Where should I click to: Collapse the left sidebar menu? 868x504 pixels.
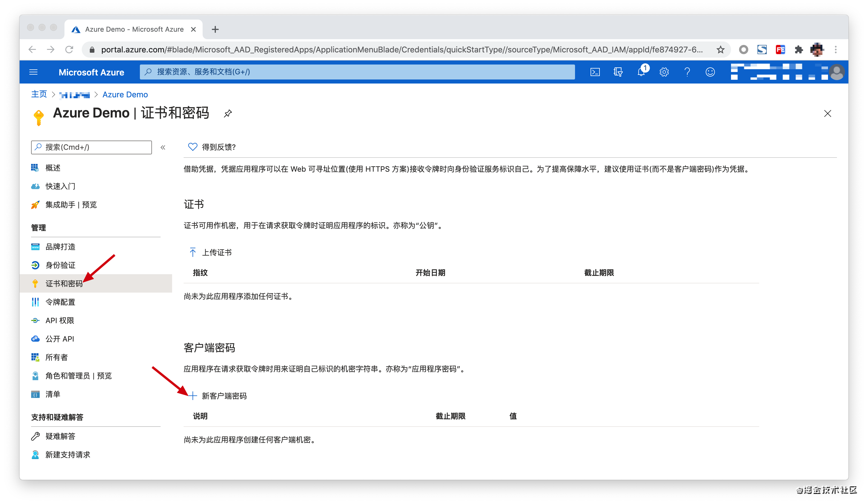163,147
